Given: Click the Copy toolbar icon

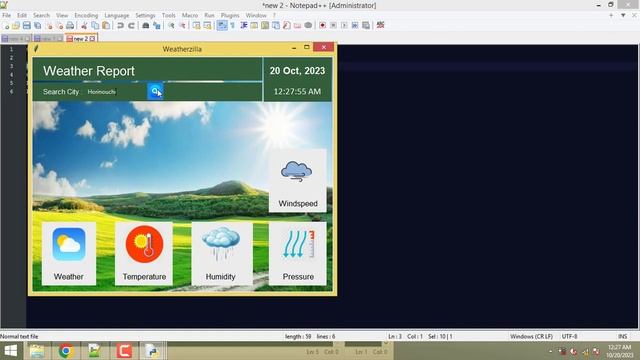Looking at the screenshot, I should point(95,25).
